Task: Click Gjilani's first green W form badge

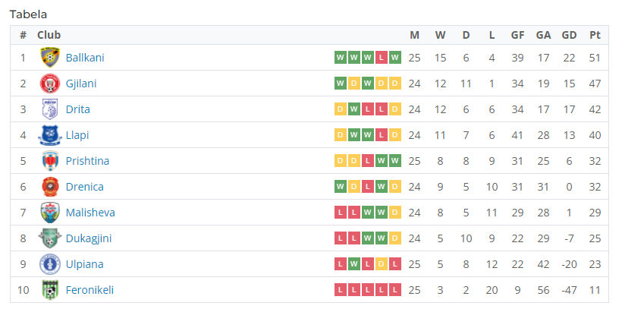Action: [340, 84]
